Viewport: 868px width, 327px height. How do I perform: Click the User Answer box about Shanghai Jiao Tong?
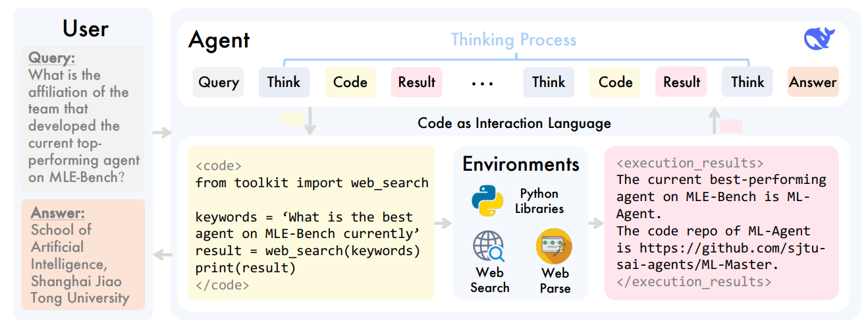(83, 254)
